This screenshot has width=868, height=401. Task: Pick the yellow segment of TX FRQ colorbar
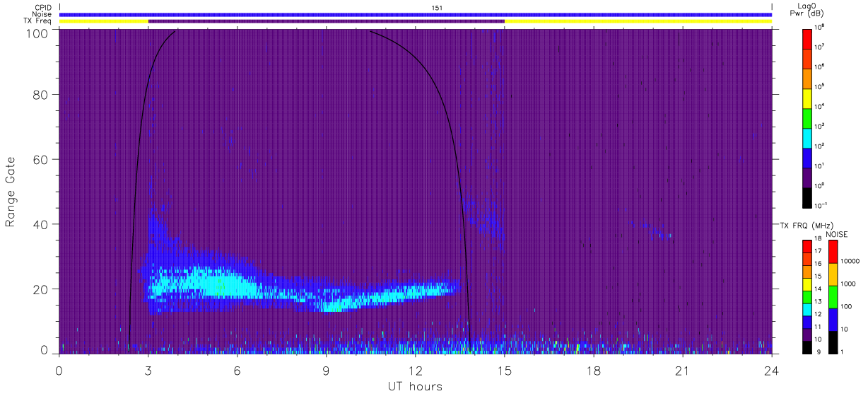click(x=806, y=284)
